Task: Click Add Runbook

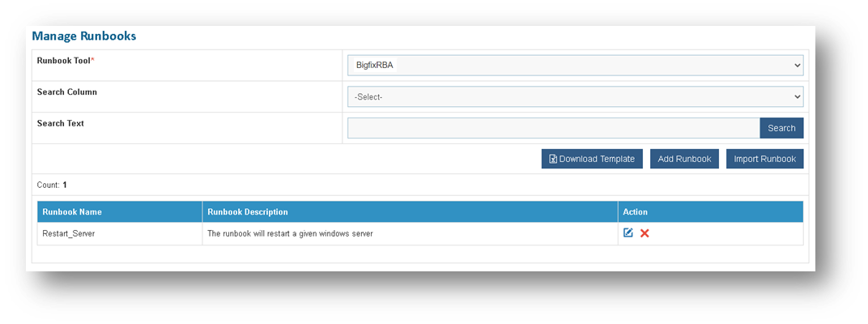Action: 684,159
